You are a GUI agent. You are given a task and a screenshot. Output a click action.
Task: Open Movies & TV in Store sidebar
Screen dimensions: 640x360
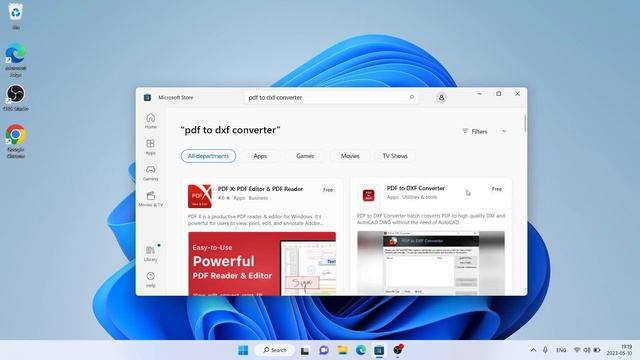151,199
